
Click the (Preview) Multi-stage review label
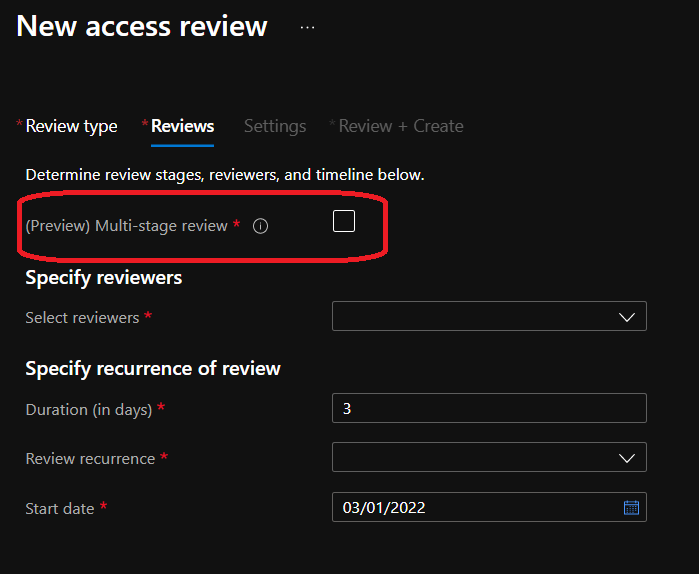pos(126,226)
